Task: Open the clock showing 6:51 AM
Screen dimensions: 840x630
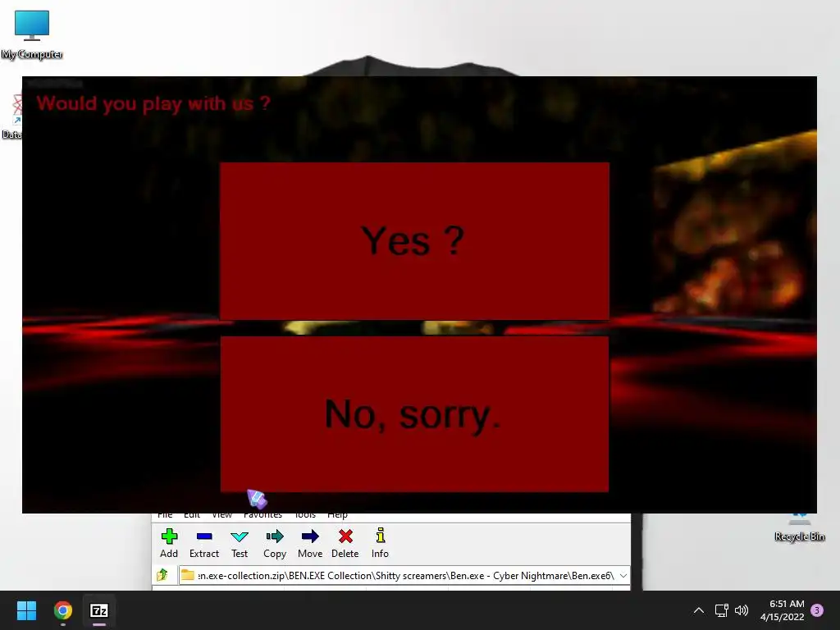Action: coord(782,610)
